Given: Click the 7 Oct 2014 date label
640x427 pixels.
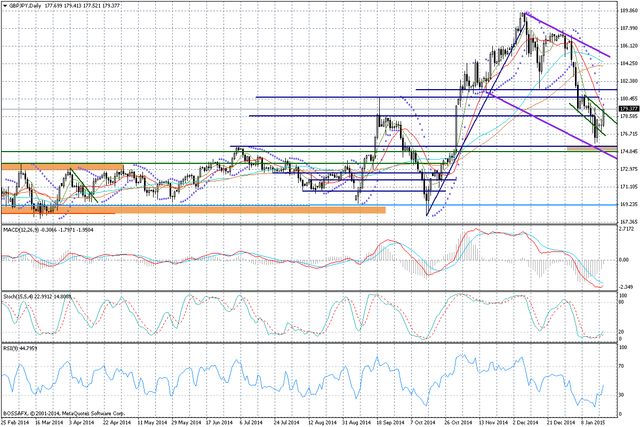Looking at the screenshot, I should [x=423, y=421].
